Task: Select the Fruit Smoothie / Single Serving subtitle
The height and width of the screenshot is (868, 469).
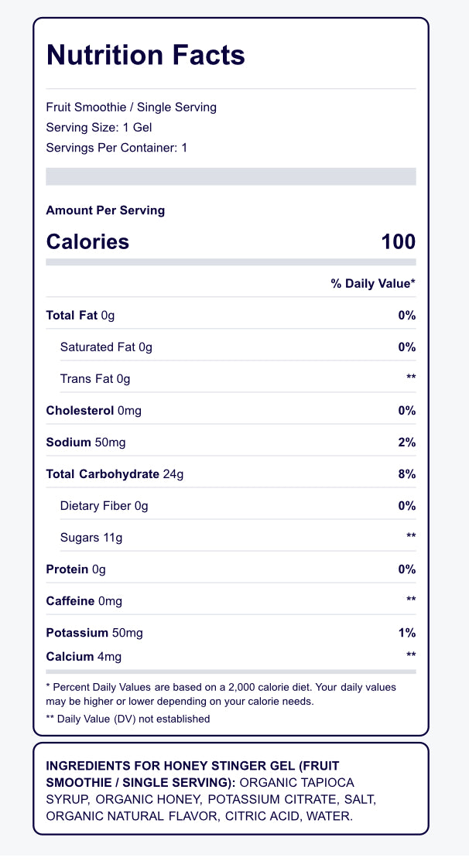Action: click(132, 107)
